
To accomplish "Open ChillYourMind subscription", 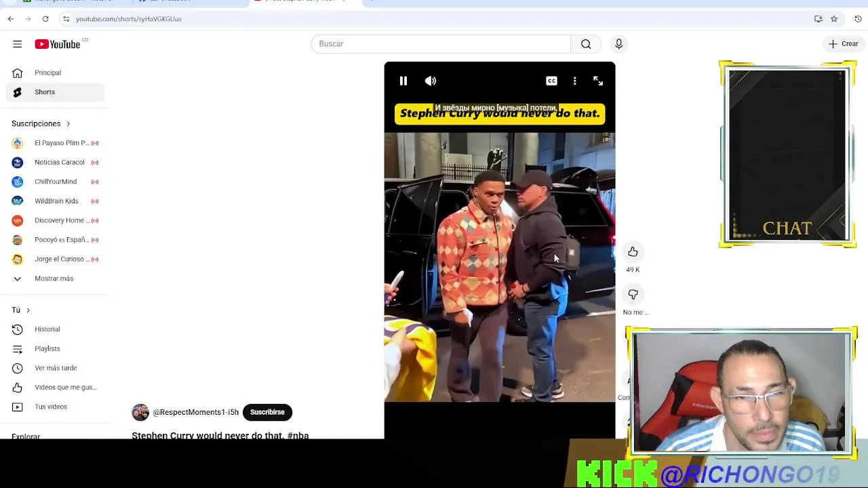I will point(55,182).
